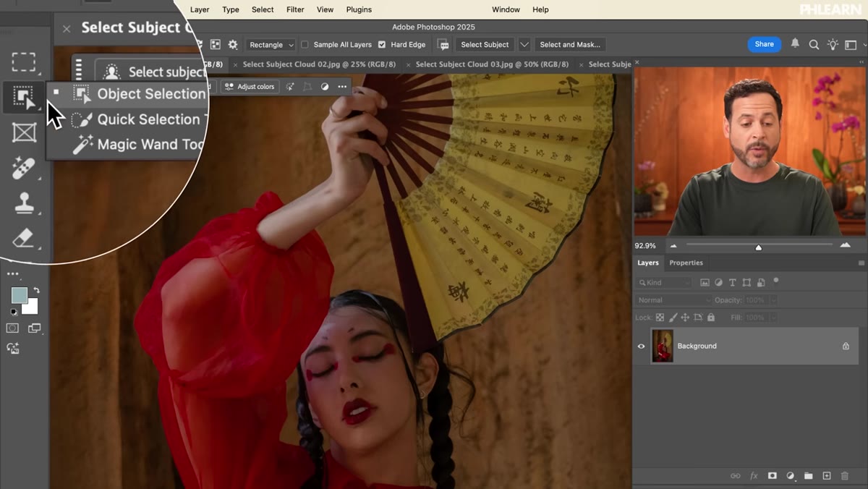Enable the Sample All Layers checkbox
Viewport: 868px width, 489px height.
305,45
